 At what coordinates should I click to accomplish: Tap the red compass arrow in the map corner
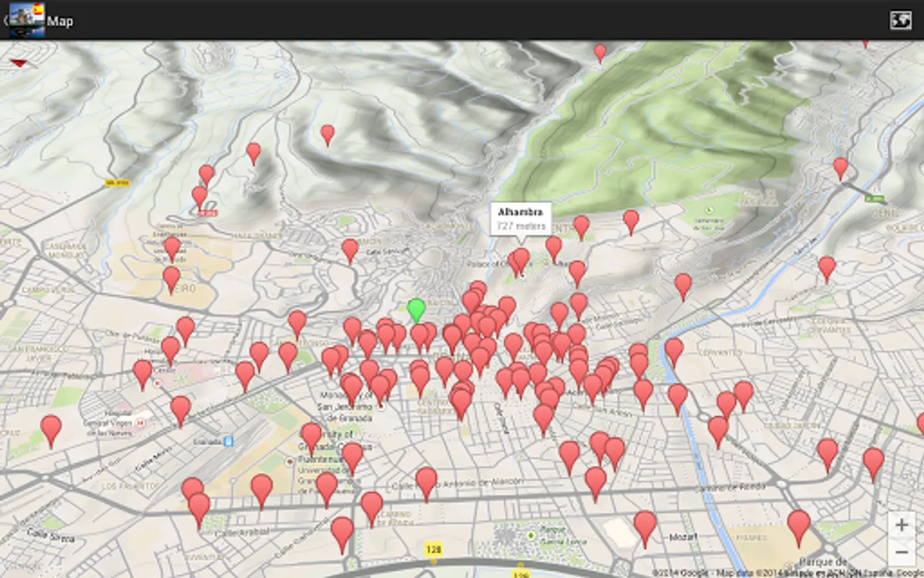(20, 64)
